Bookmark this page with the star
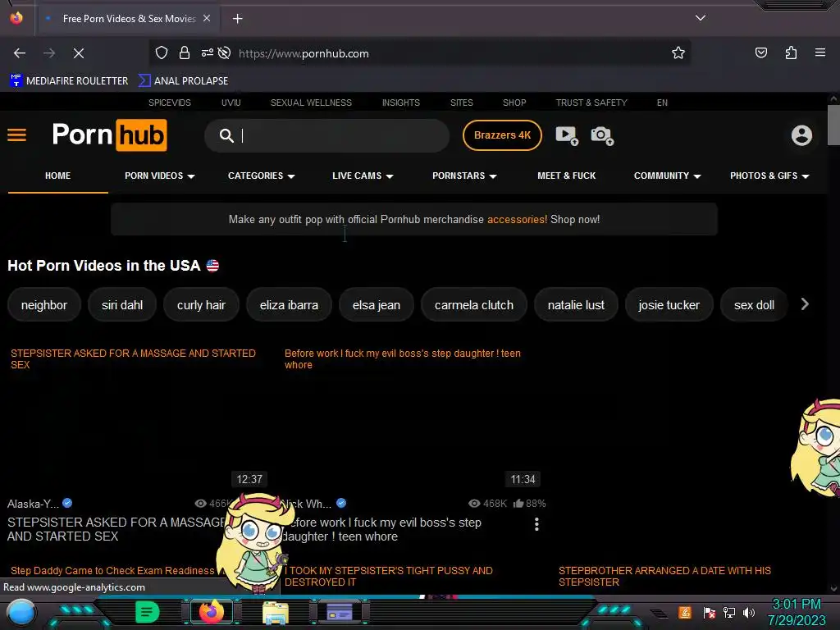The width and height of the screenshot is (840, 630). [x=678, y=53]
